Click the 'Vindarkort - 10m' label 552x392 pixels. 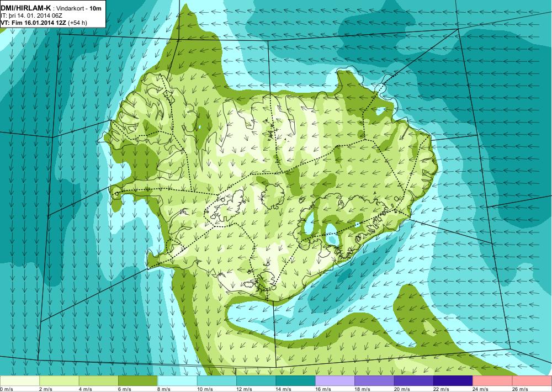point(79,8)
